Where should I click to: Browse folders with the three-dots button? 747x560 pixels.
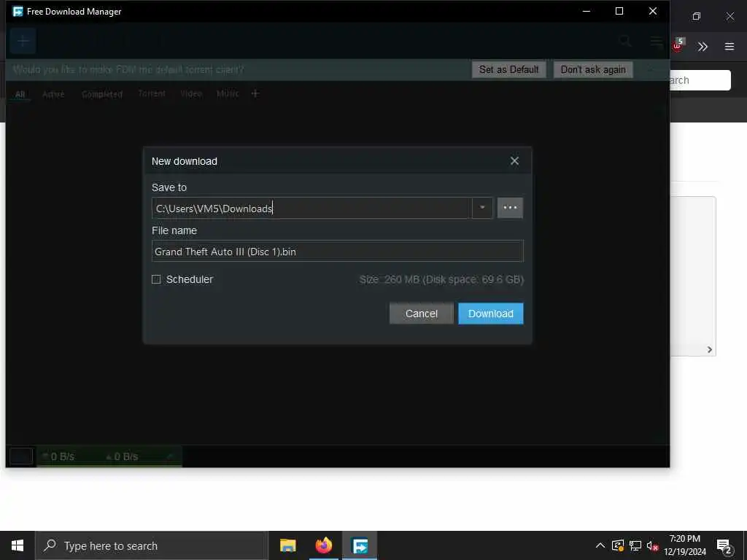click(x=510, y=208)
